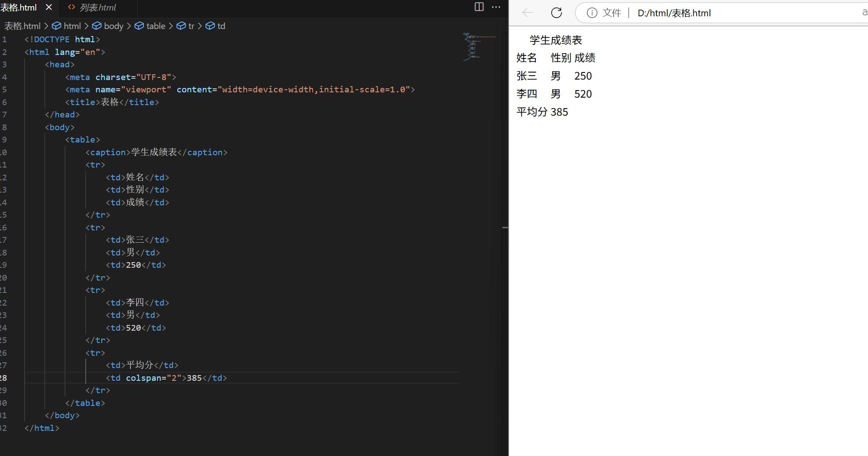This screenshot has width=868, height=456.
Task: Click 385 average cell in browser table
Action: [559, 112]
